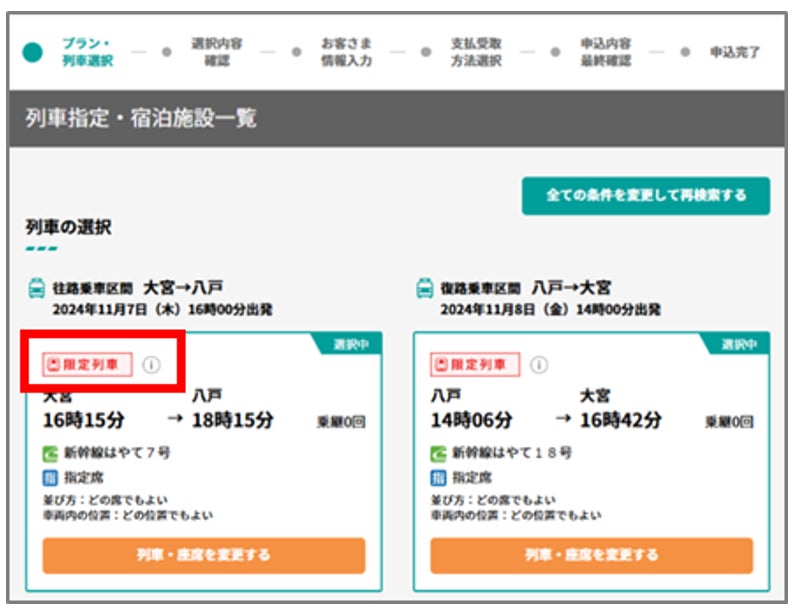Click info icon beside return 限定列車 badge
796x613 pixels.
tap(539, 364)
